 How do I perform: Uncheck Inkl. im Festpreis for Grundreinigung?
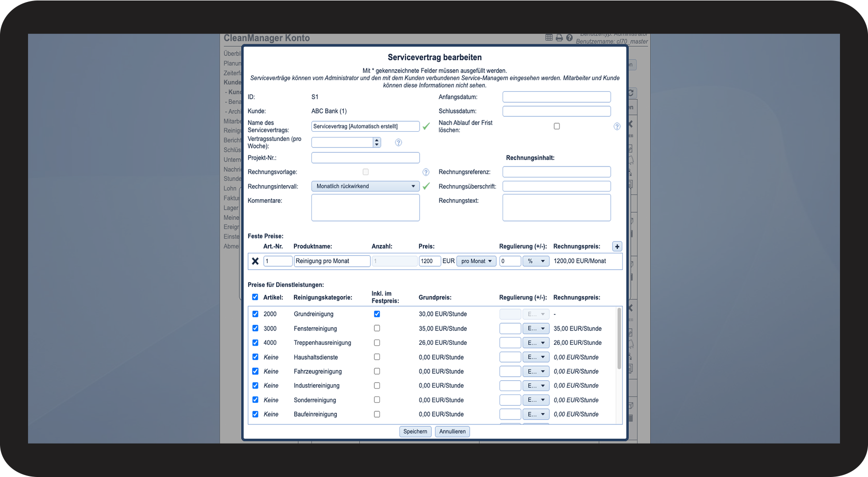377,314
